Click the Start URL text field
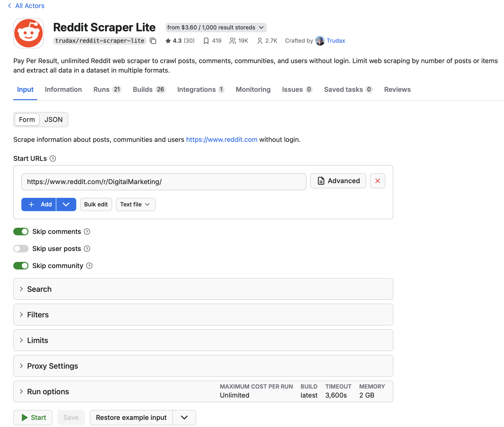 (164, 182)
